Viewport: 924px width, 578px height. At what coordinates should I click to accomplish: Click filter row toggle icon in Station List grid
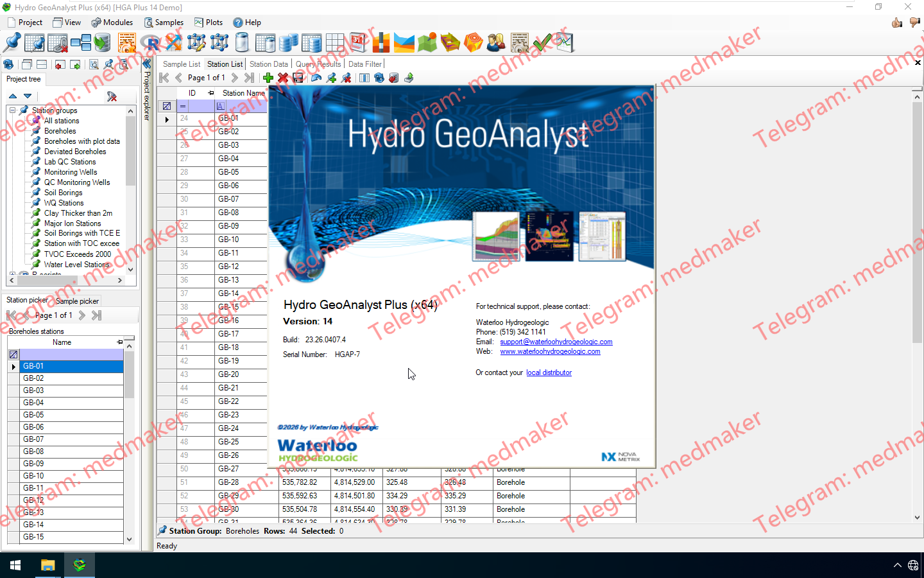coord(167,106)
